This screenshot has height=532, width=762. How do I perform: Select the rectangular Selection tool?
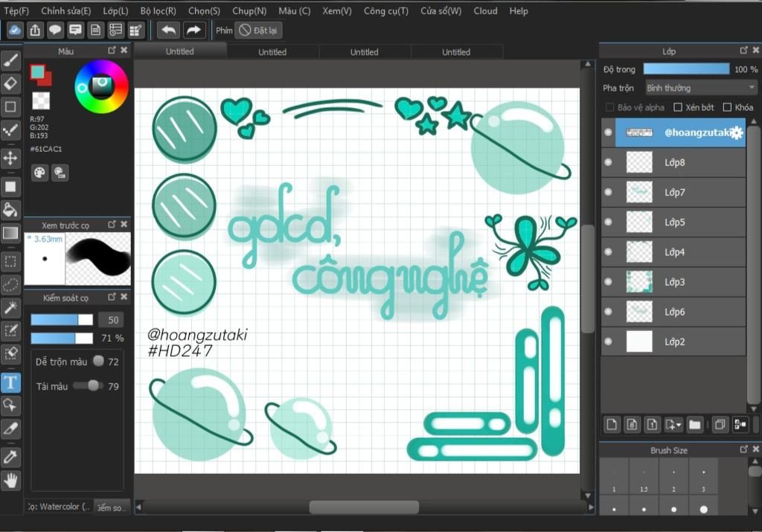coord(10,262)
